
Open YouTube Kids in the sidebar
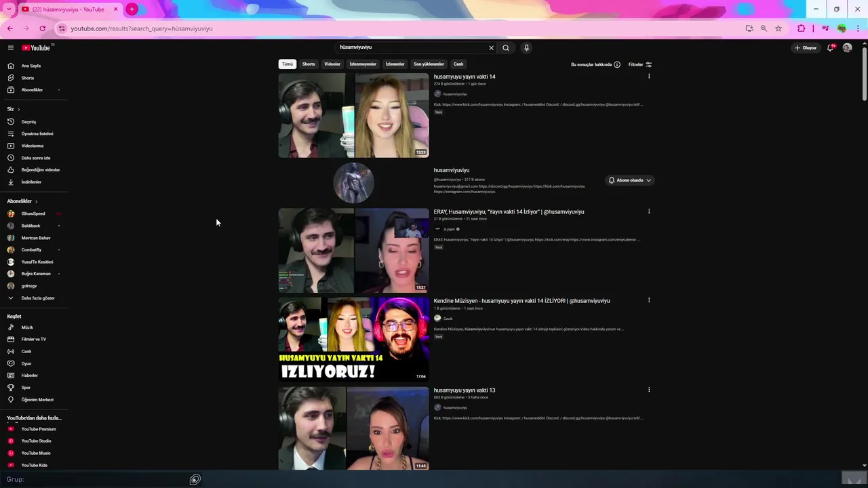34,465
